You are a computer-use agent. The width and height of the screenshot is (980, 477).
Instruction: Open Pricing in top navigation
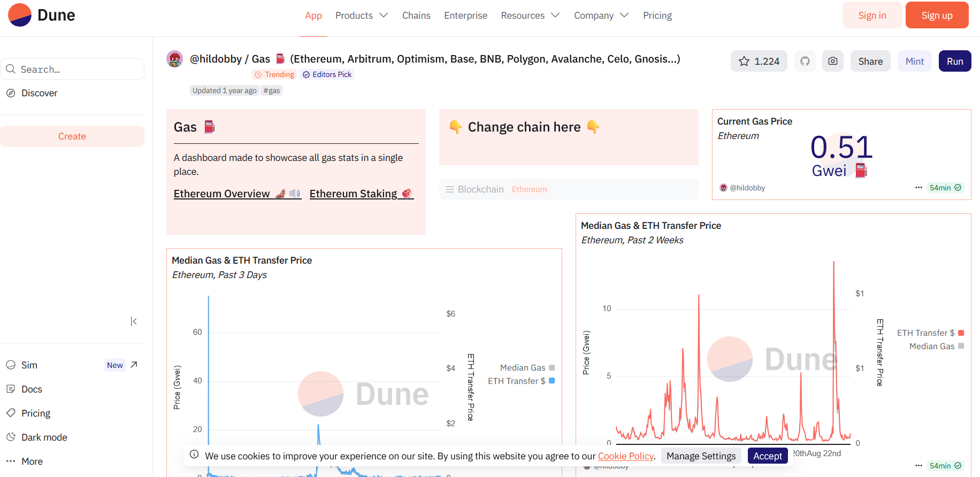(657, 16)
